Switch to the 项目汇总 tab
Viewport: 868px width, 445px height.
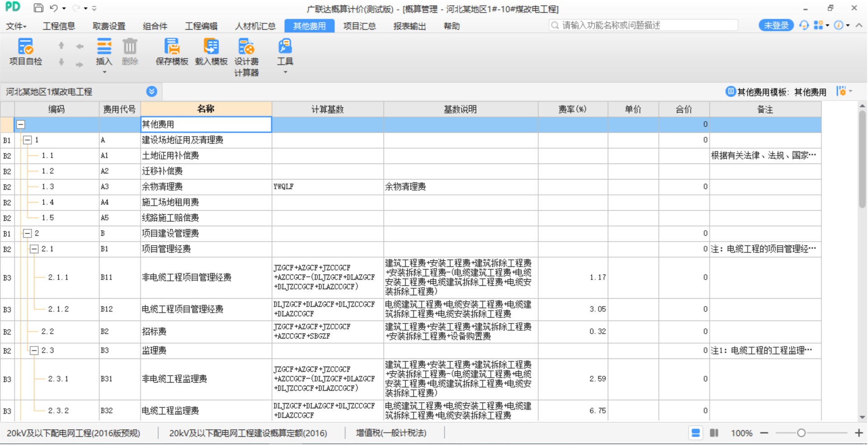pyautogui.click(x=359, y=26)
